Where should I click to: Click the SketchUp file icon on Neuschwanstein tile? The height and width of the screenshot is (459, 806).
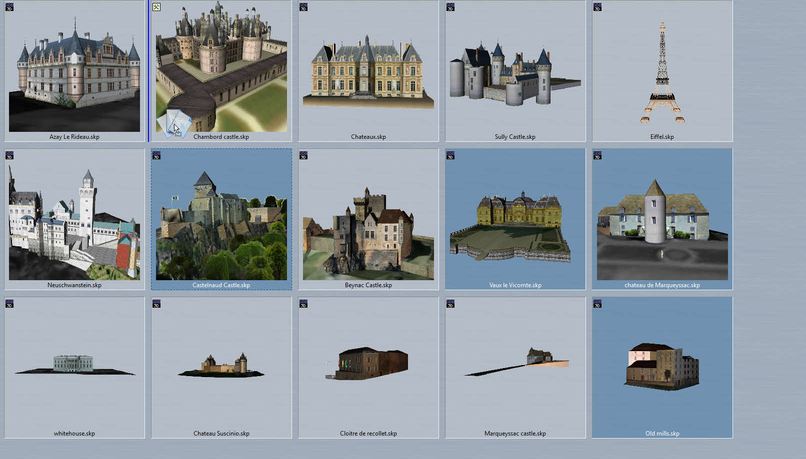tap(10, 155)
